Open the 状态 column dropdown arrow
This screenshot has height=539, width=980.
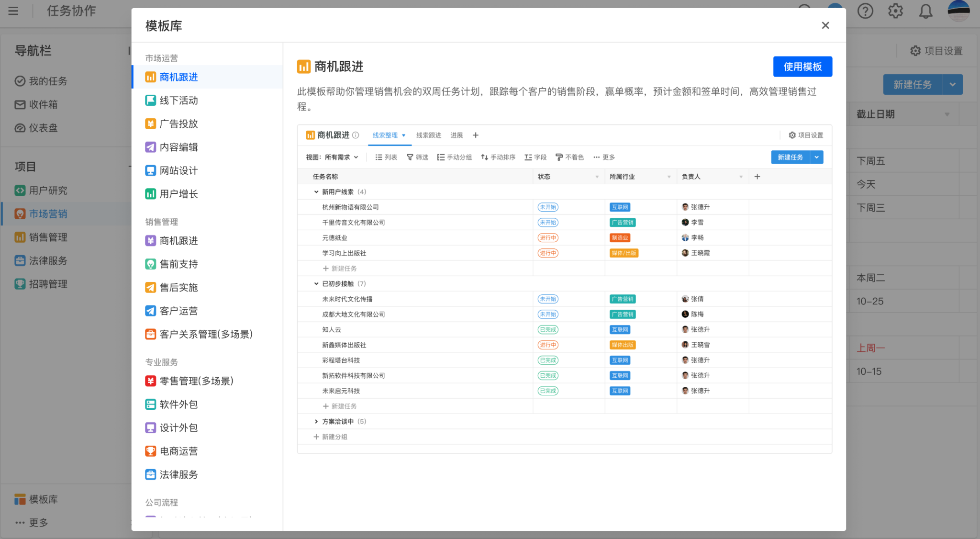[597, 177]
